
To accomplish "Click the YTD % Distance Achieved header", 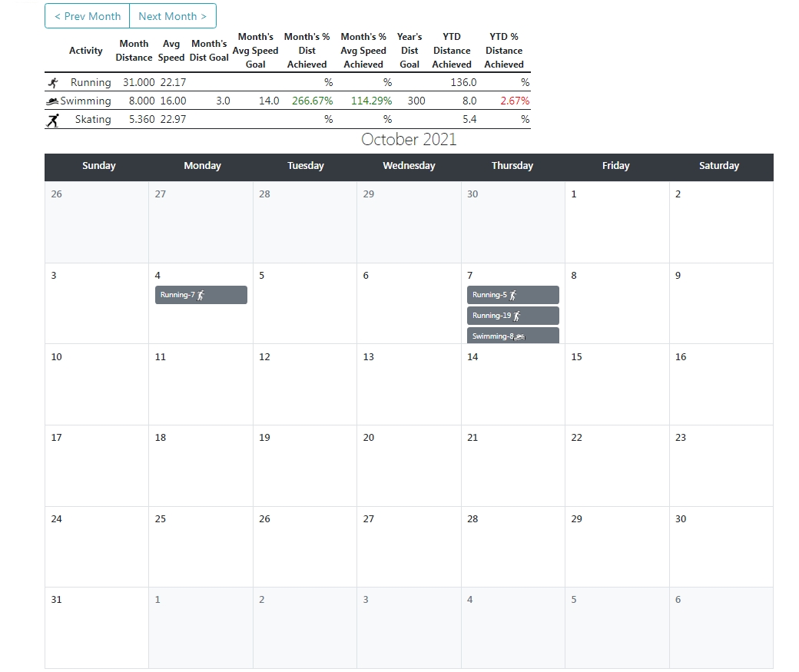I will tap(504, 51).
